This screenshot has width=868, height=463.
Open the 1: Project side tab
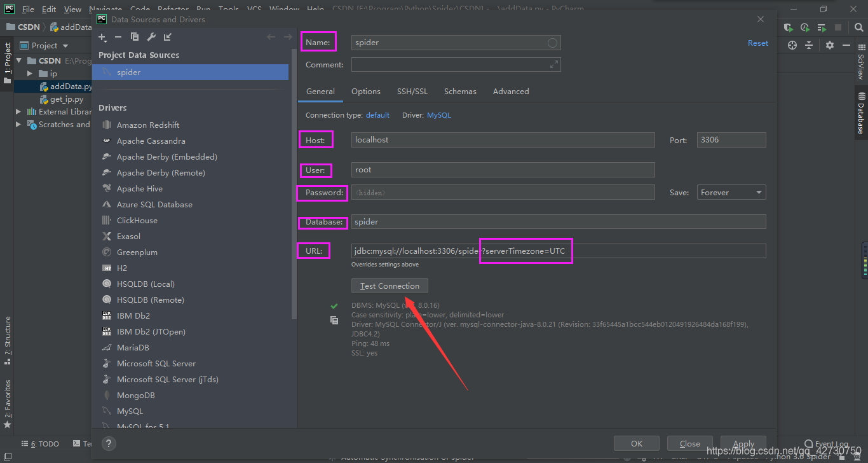click(7, 64)
